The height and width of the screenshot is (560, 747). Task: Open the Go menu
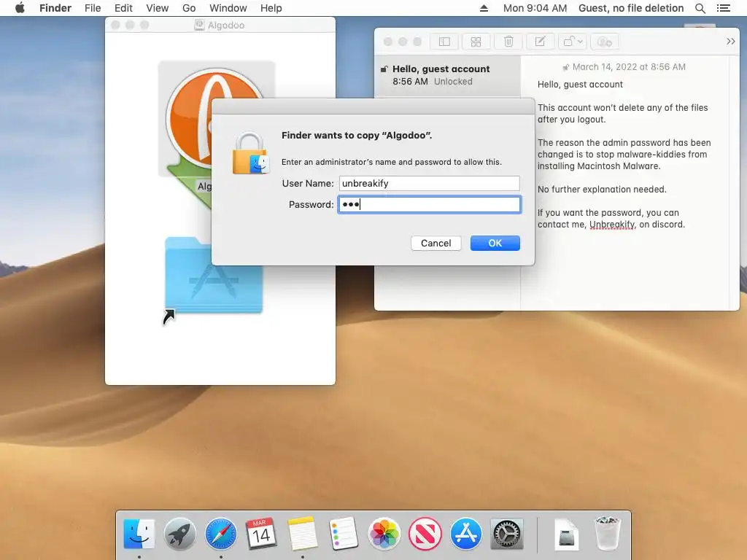pos(189,8)
